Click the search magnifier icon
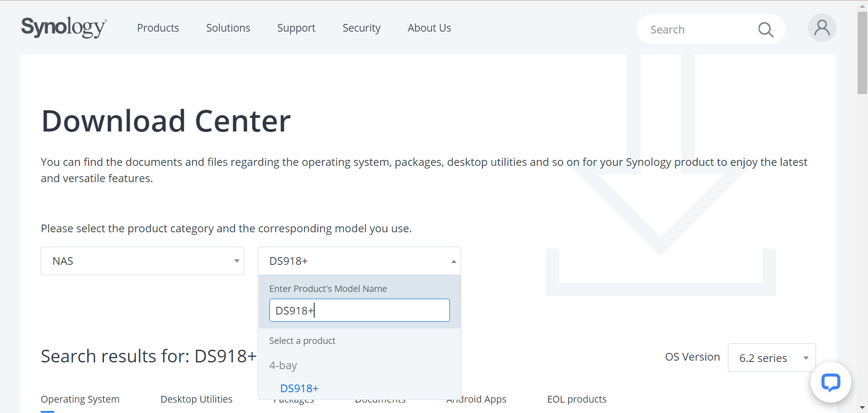 tap(766, 29)
